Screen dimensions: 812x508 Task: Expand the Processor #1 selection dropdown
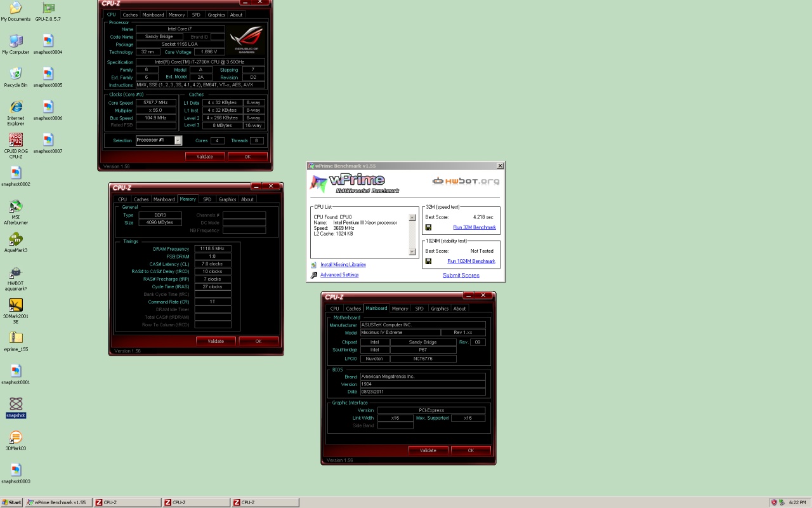[x=178, y=140]
